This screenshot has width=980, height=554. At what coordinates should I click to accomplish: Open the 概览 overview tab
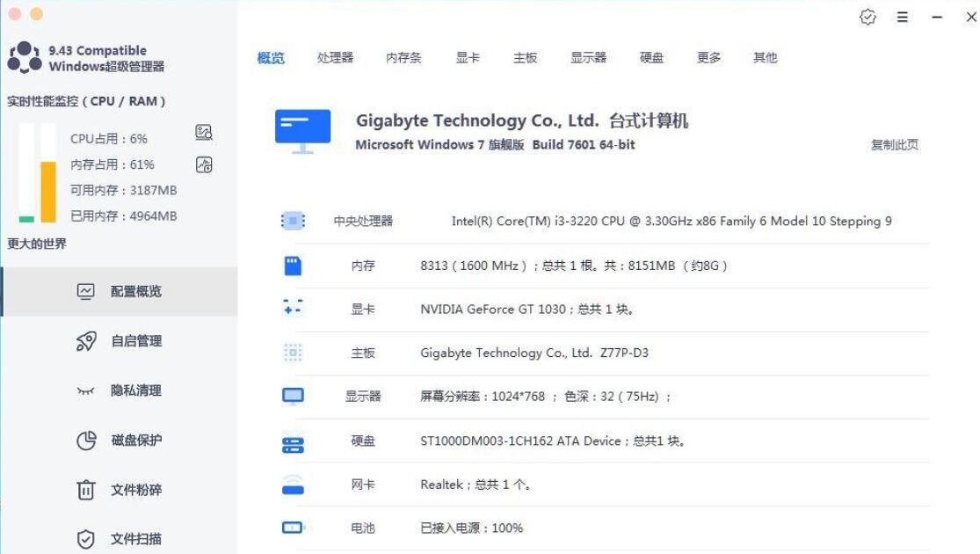pos(271,58)
